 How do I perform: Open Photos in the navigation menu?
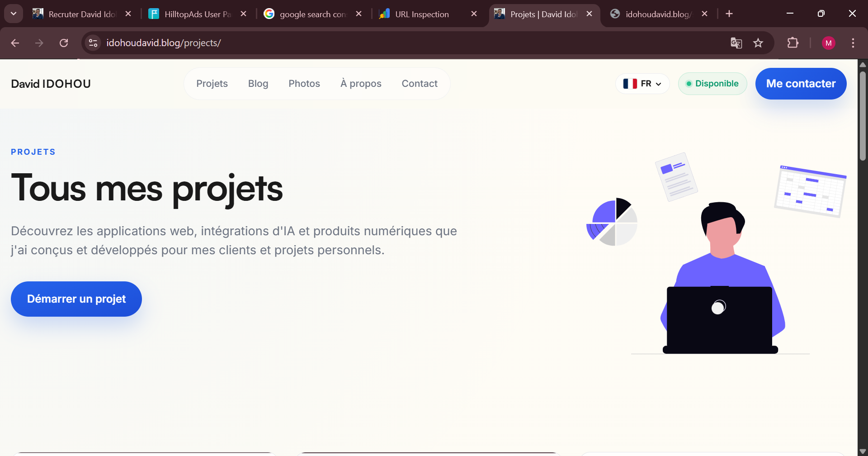click(x=304, y=84)
